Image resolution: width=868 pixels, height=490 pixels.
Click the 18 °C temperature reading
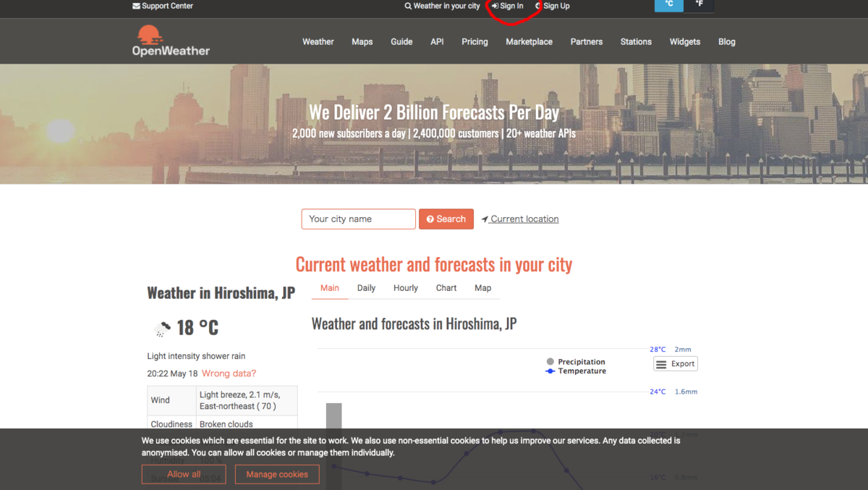(197, 328)
